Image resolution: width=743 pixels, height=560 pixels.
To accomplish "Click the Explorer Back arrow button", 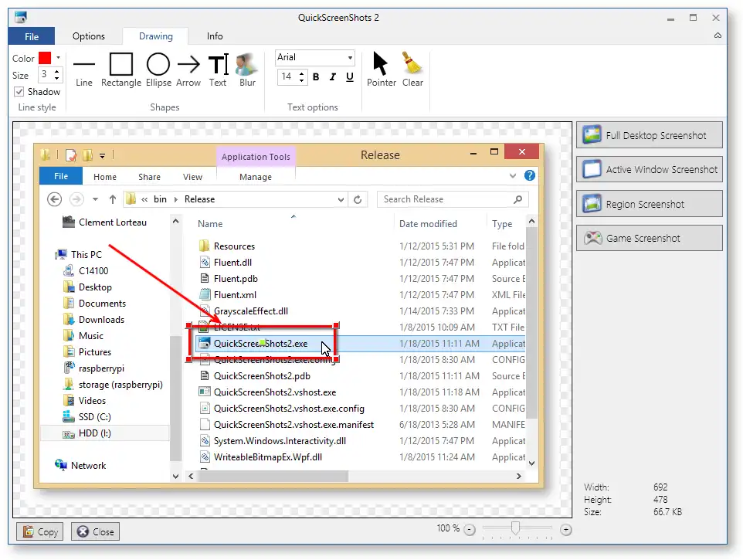I will pos(55,199).
